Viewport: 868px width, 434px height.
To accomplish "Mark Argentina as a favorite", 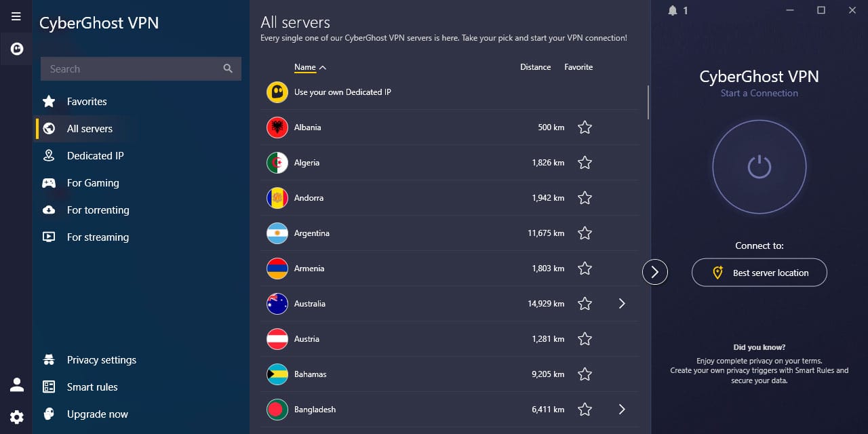I will (x=585, y=233).
